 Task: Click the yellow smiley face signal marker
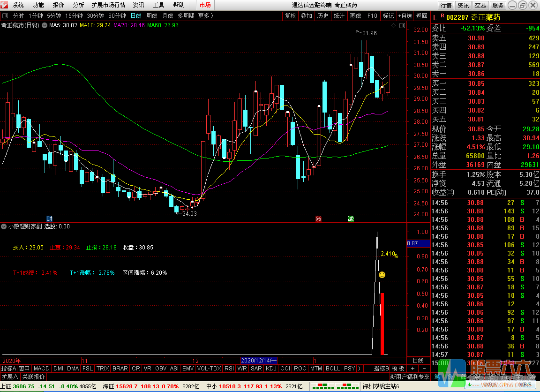(382, 275)
